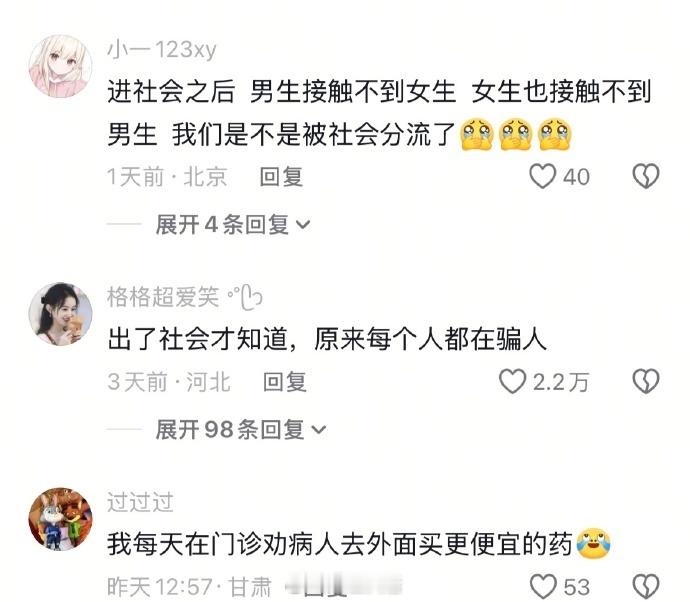Reply to 格格超爱笑's comment

pos(284,382)
